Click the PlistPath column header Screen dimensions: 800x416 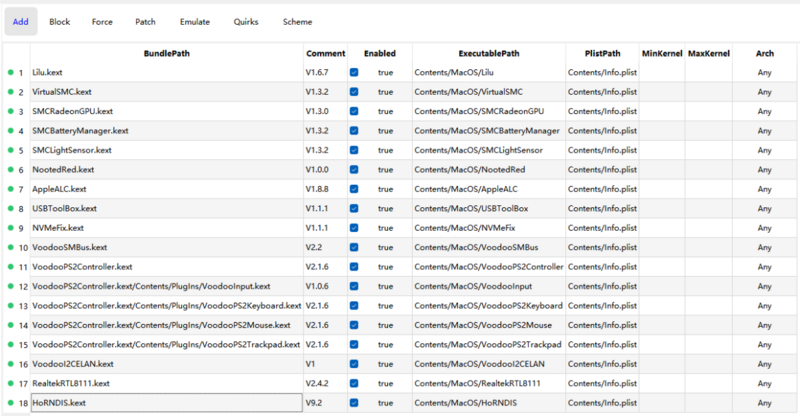[603, 53]
